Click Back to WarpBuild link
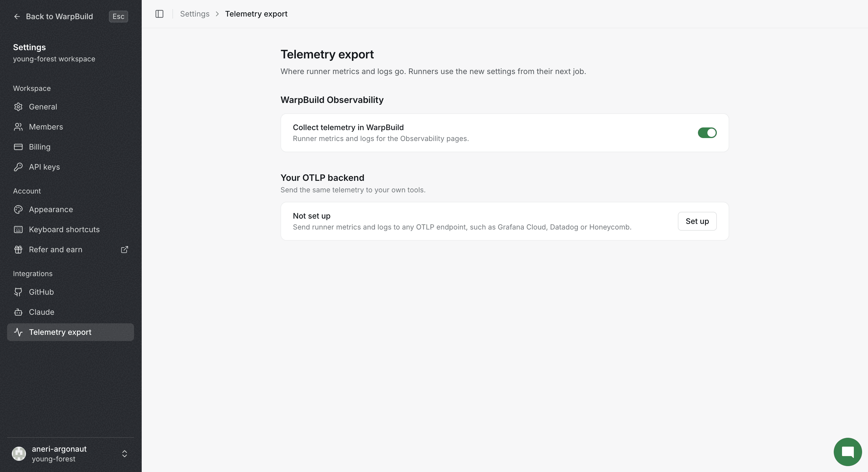 click(59, 17)
